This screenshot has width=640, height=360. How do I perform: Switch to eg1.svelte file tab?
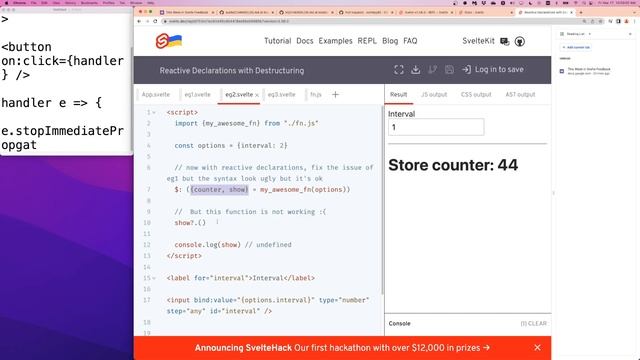tap(197, 95)
